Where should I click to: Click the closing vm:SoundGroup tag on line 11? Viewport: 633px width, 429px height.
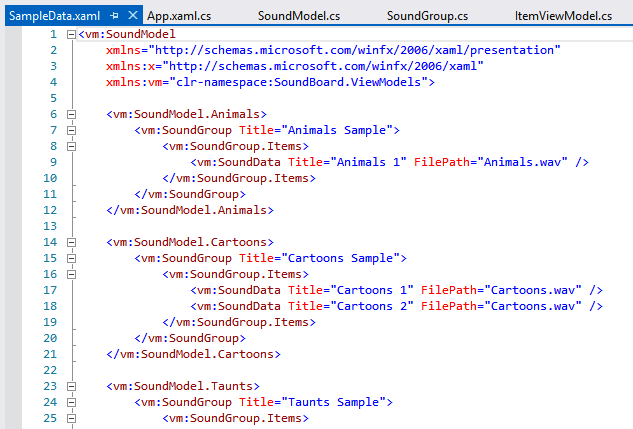coord(190,194)
